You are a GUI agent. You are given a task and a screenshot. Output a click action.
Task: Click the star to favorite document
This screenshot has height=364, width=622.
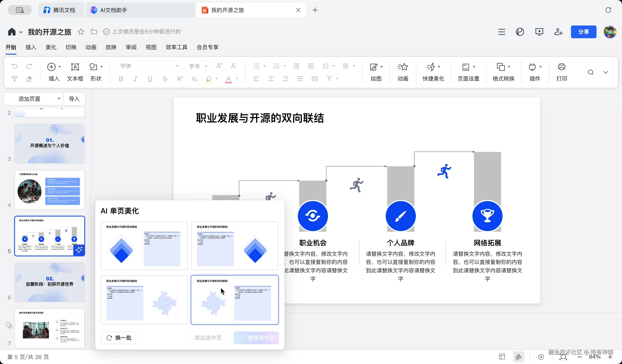81,32
